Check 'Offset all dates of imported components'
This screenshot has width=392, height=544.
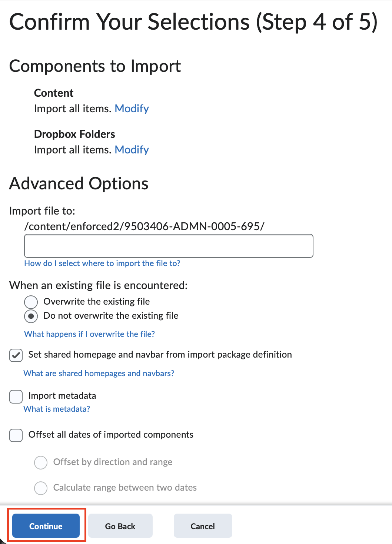16,435
